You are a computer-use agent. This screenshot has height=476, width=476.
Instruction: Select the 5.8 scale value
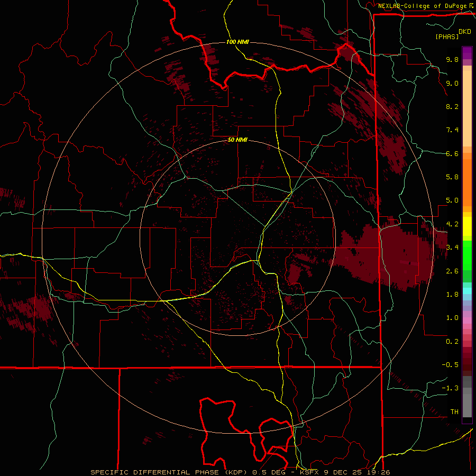click(452, 177)
